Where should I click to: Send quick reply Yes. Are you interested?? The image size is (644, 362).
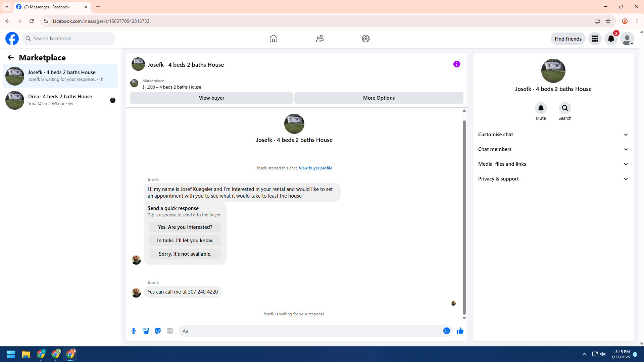pos(185,227)
